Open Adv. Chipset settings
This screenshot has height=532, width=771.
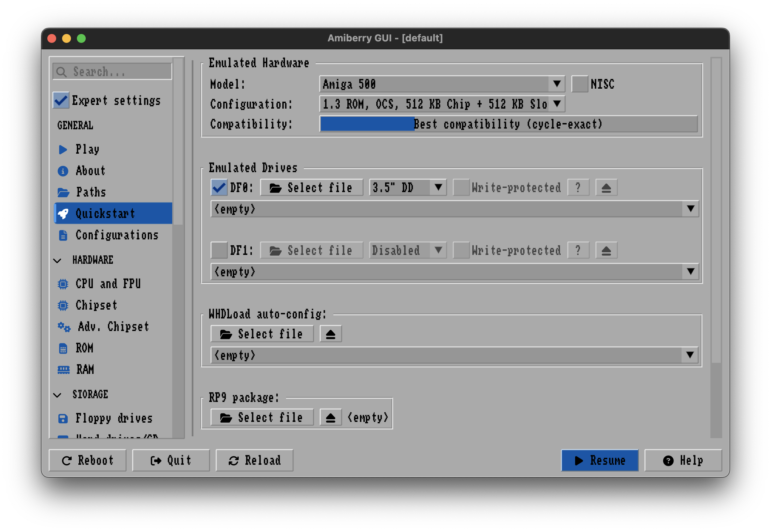pos(113,327)
